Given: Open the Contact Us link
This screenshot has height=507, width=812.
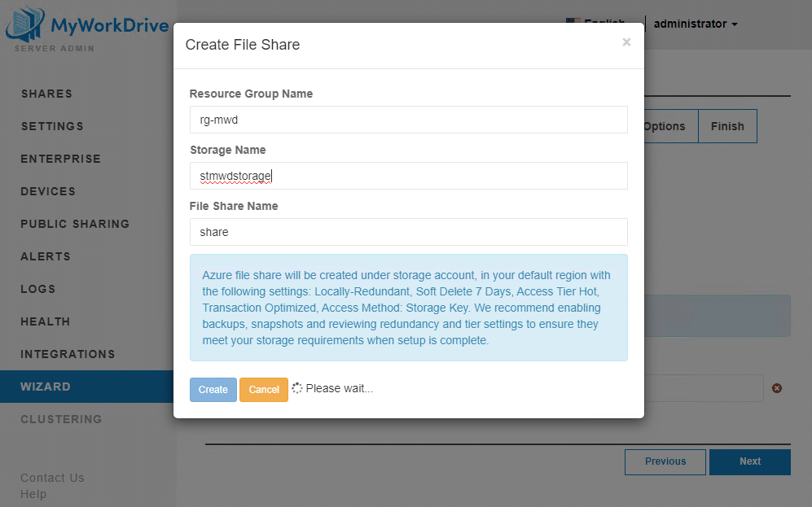Looking at the screenshot, I should 52,478.
